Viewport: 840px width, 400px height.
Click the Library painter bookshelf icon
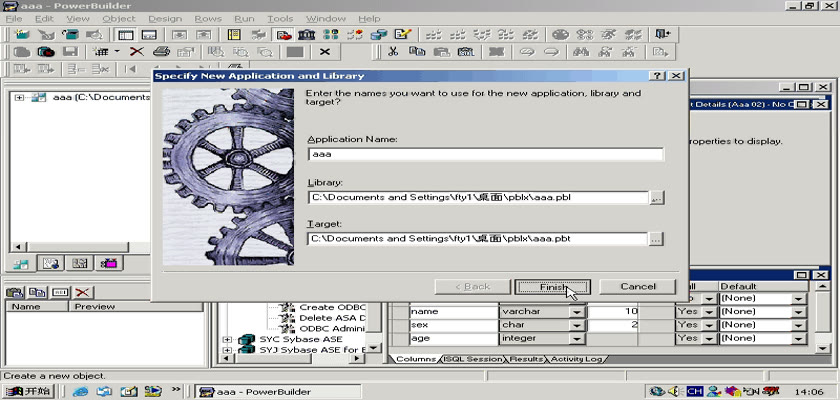coord(306,35)
